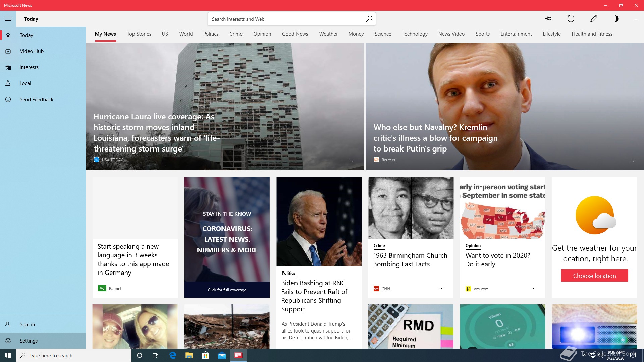Click the pencil personalize icon
Screen dimensions: 644x362
point(594,19)
